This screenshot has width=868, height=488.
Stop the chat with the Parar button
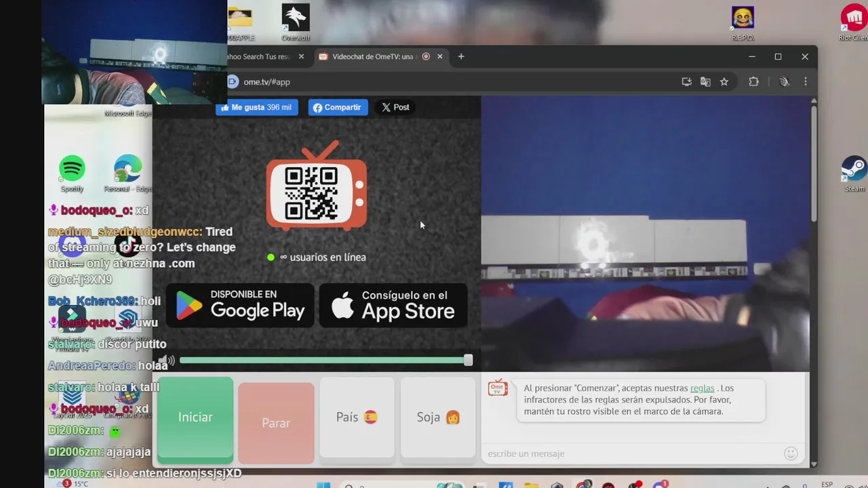[x=276, y=423]
